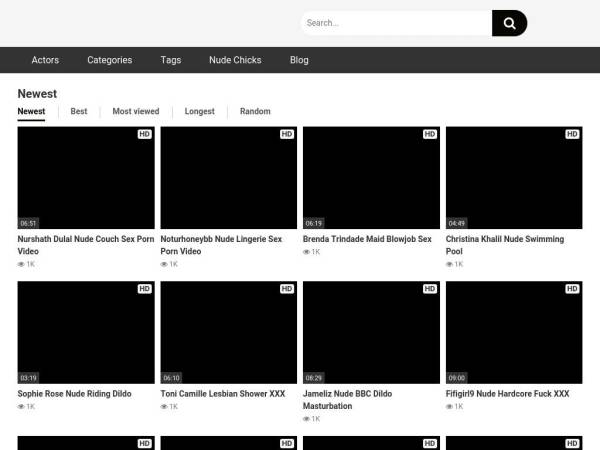
Task: Open the thumbnail with 06:51 duration
Action: (86, 178)
